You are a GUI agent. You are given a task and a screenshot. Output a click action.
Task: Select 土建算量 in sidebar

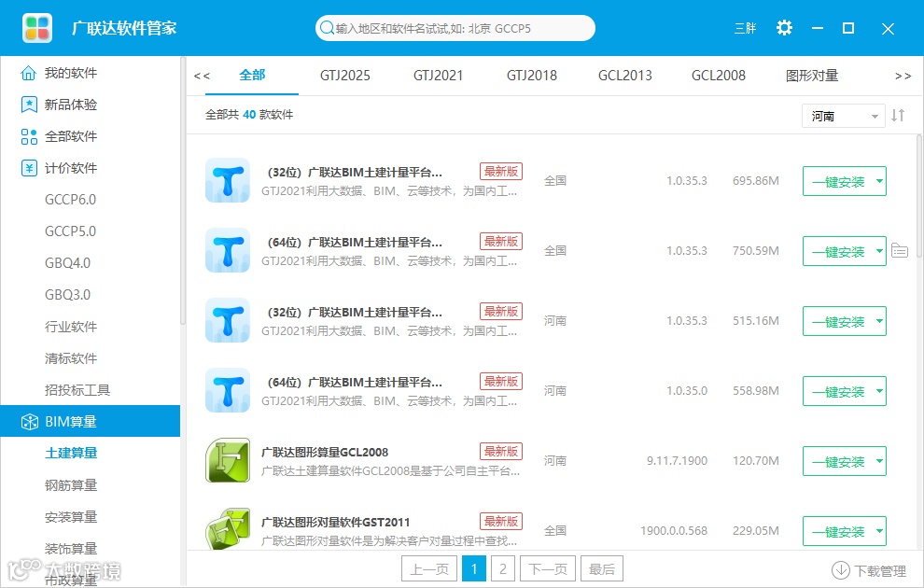point(71,453)
